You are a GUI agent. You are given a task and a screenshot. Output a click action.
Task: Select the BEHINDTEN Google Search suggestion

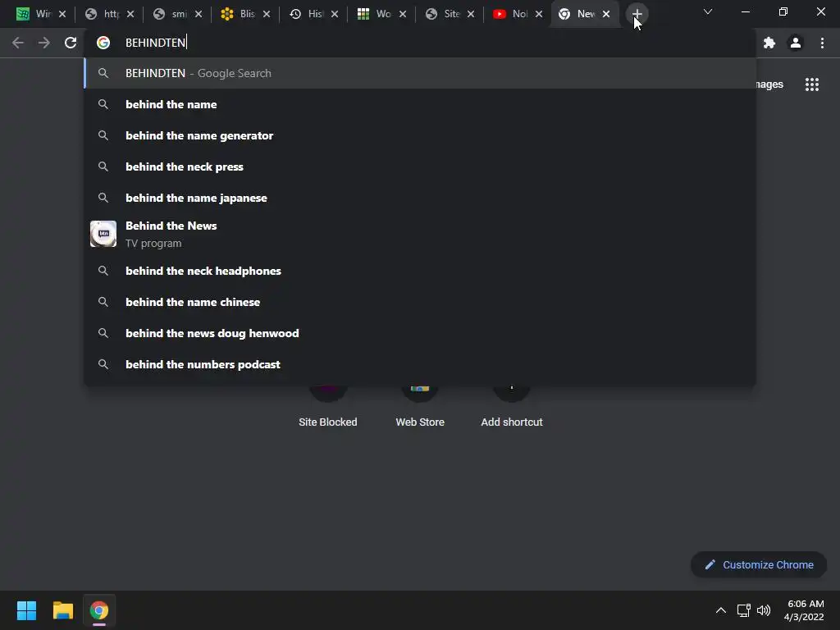(420, 73)
